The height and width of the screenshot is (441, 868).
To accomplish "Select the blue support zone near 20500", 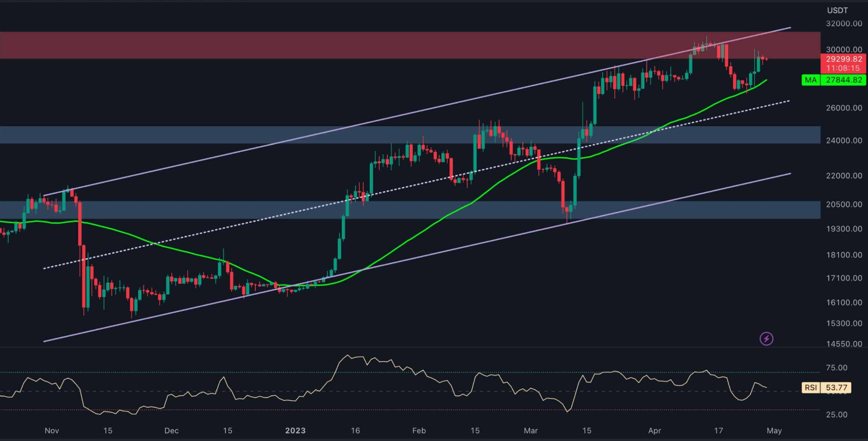I will (x=410, y=210).
